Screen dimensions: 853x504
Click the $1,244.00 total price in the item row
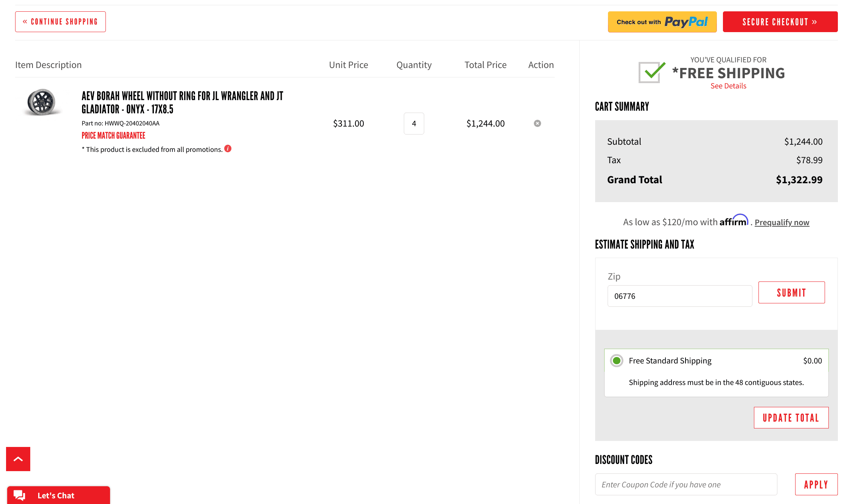click(485, 124)
